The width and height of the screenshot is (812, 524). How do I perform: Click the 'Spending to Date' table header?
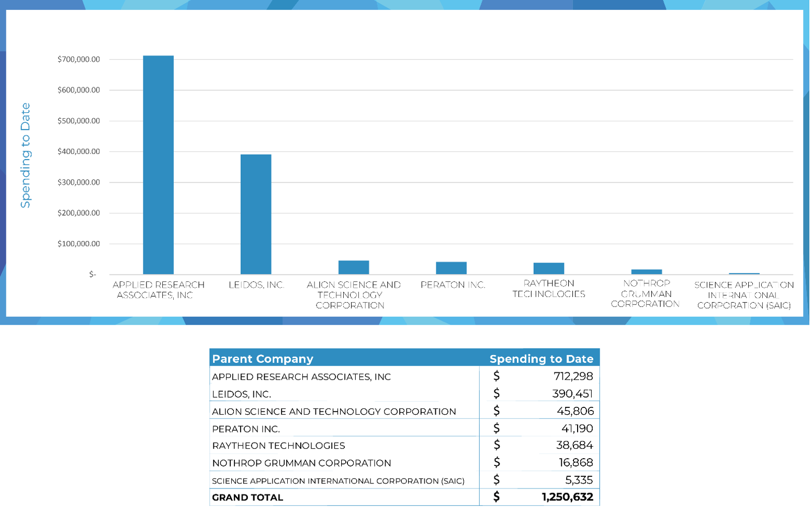tap(542, 359)
